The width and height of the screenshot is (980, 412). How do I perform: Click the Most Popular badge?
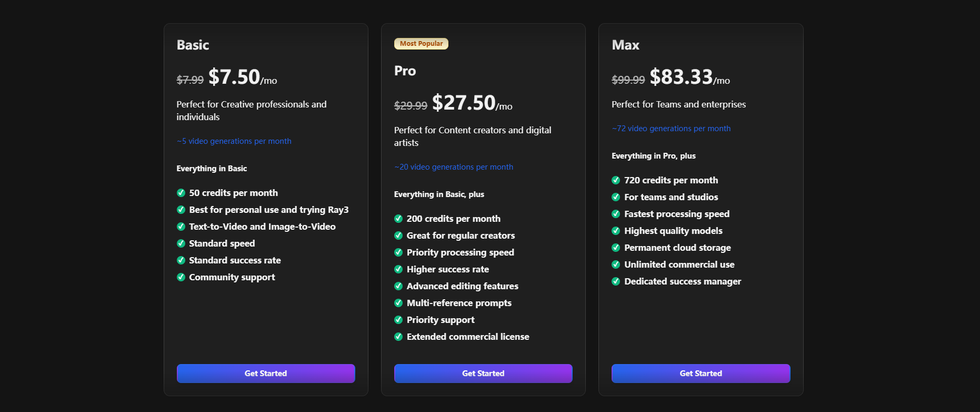coord(421,44)
